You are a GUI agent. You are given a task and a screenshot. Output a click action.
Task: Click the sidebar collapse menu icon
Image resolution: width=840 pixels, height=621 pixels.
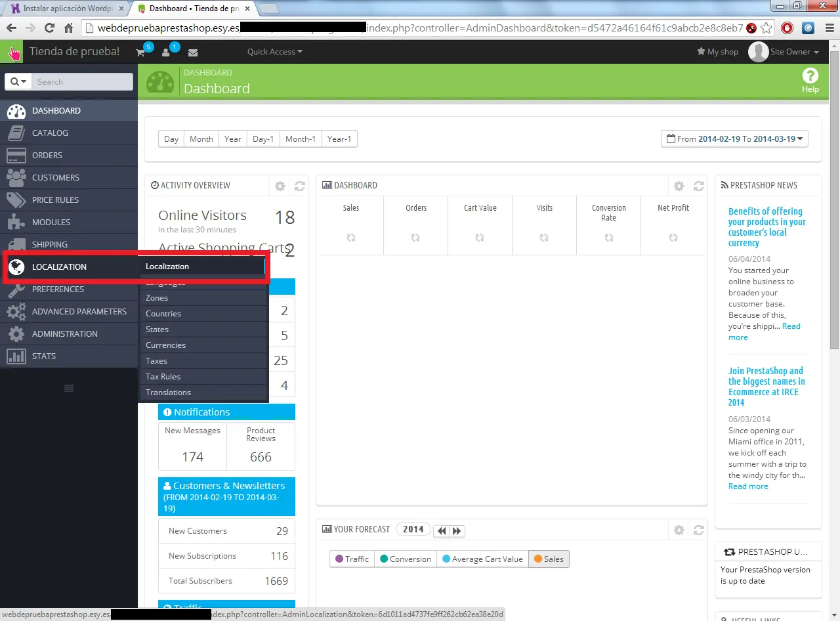(69, 389)
